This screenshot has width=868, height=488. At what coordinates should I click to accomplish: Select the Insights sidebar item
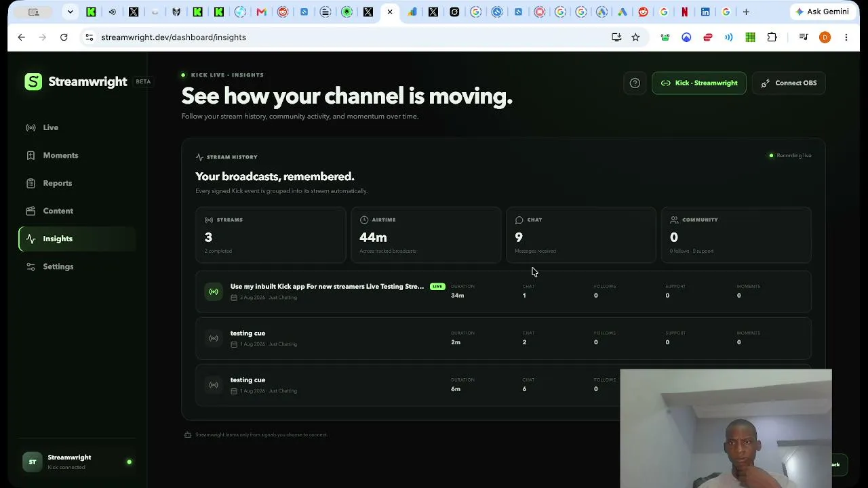coord(77,239)
